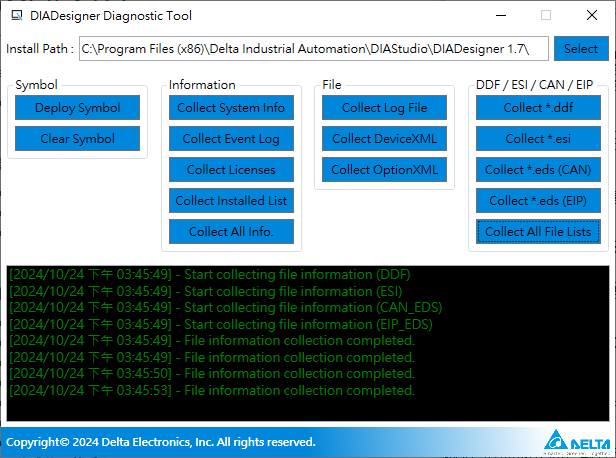Click the Collect *.ddf button

pos(538,108)
